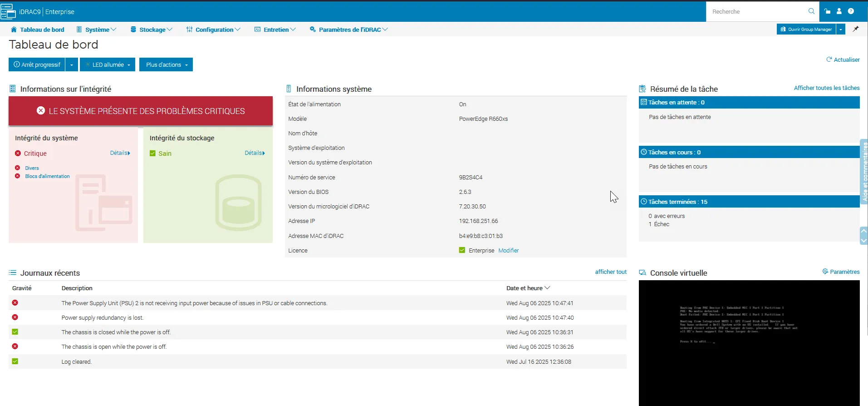Expand the Group Manager dropdown arrow
Screen dimensions: 868x406
(x=841, y=30)
